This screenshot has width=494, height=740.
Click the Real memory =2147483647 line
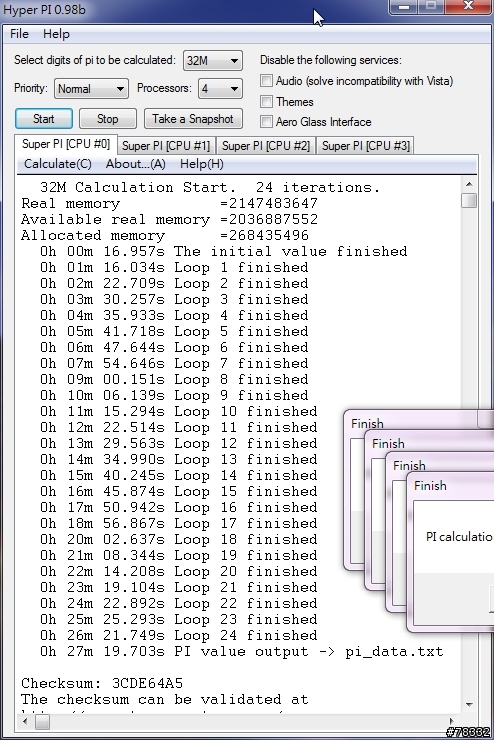(169, 203)
